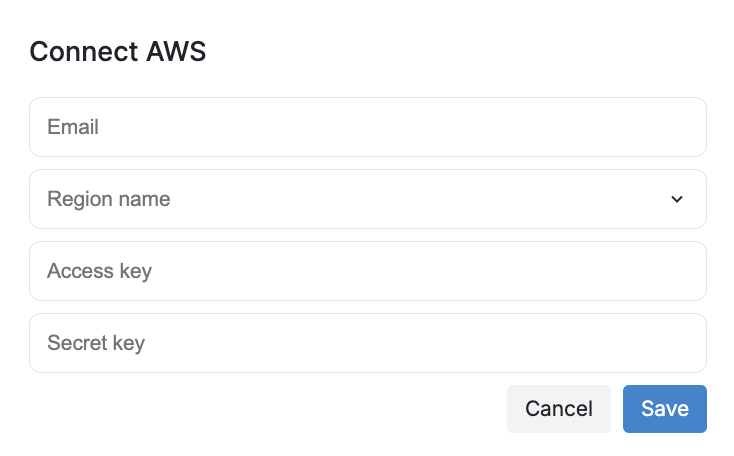Viewport: 734px width, 456px height.
Task: Activate the Secret key text field
Action: click(x=367, y=343)
